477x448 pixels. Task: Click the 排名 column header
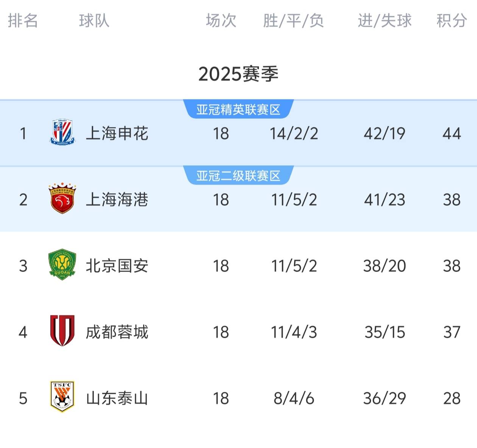coord(23,20)
